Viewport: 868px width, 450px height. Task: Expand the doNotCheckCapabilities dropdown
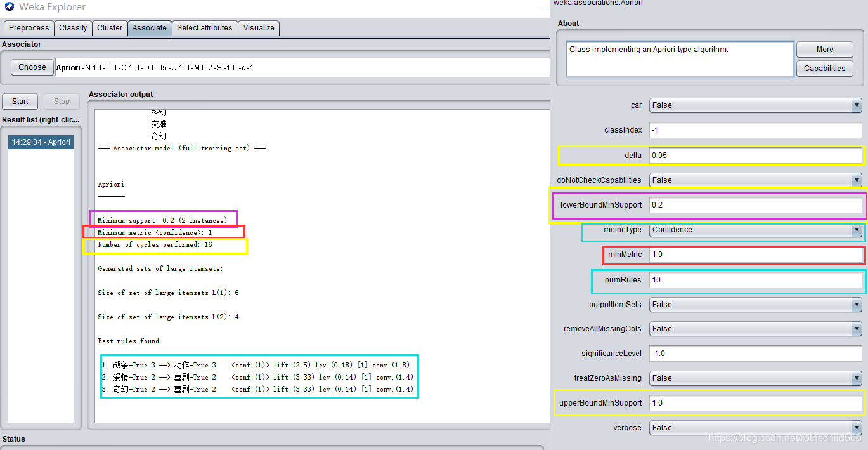[x=756, y=180]
